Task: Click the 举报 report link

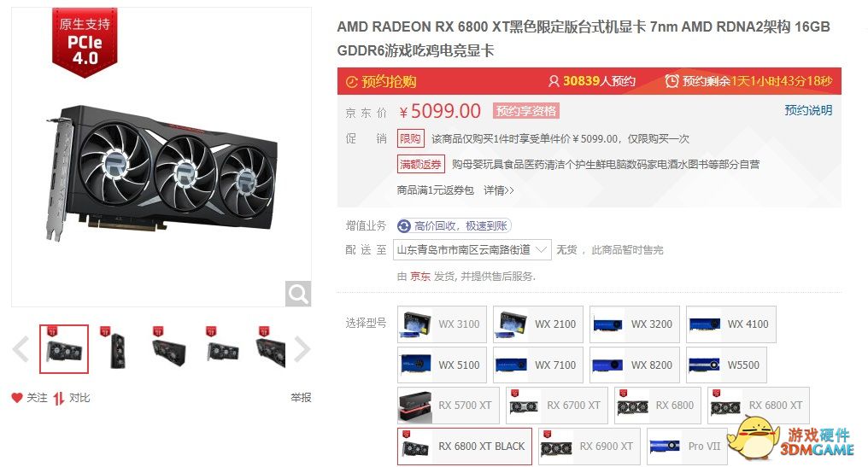Action: [301, 397]
